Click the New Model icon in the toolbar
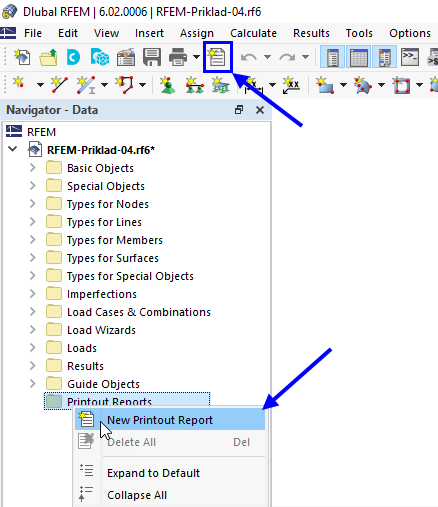This screenshot has height=507, width=438. click(x=22, y=57)
